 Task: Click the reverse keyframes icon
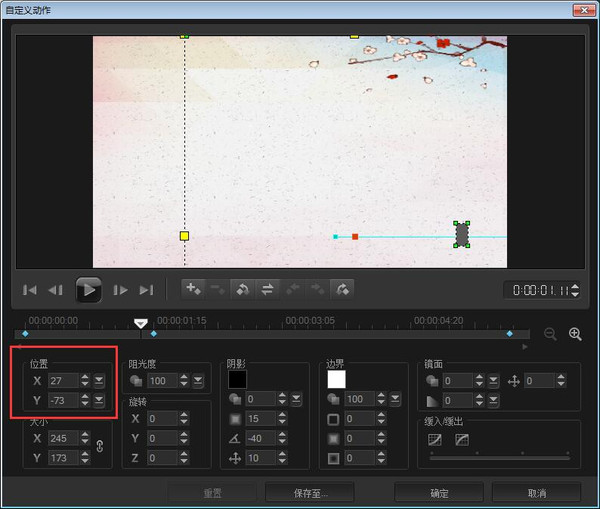(x=243, y=289)
